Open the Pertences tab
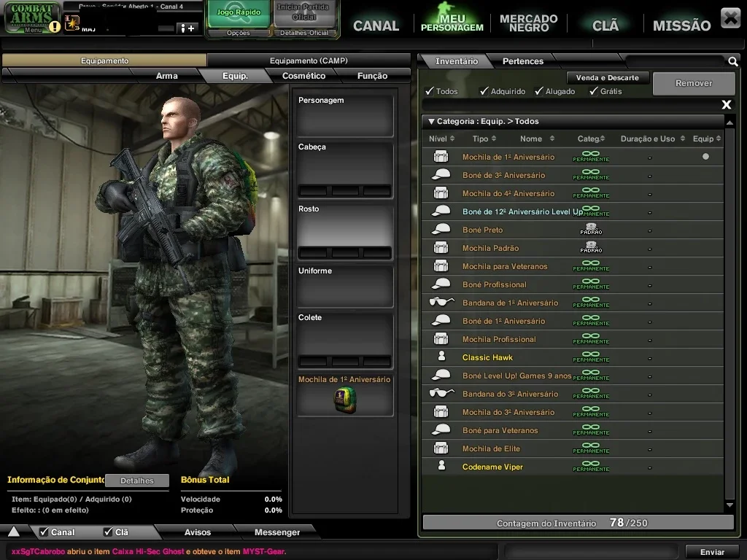This screenshot has height=560, width=747. pyautogui.click(x=522, y=61)
